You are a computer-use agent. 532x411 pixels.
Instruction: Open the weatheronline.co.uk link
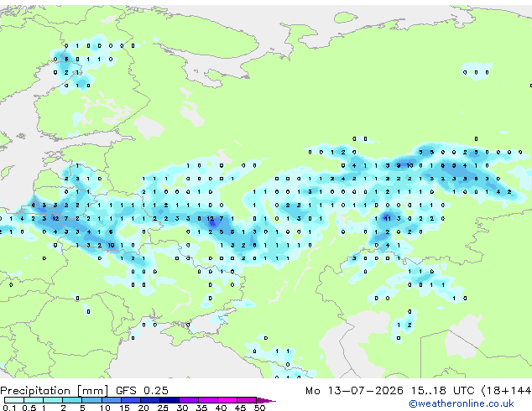(x=462, y=403)
